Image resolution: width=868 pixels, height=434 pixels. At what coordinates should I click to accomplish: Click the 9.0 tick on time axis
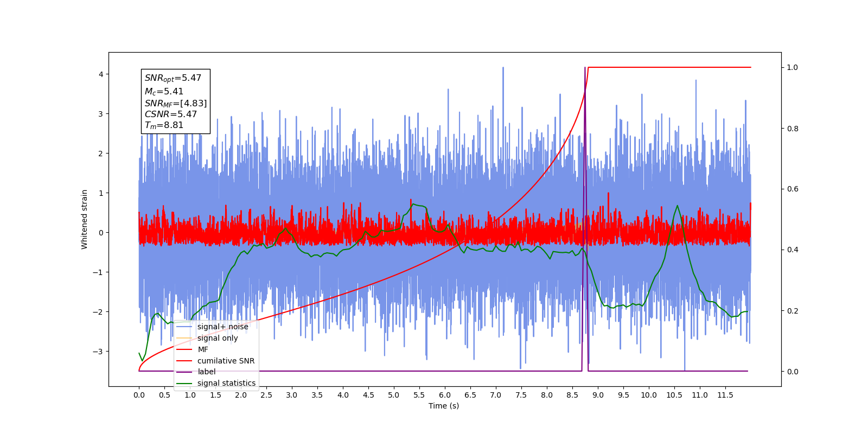598,395
